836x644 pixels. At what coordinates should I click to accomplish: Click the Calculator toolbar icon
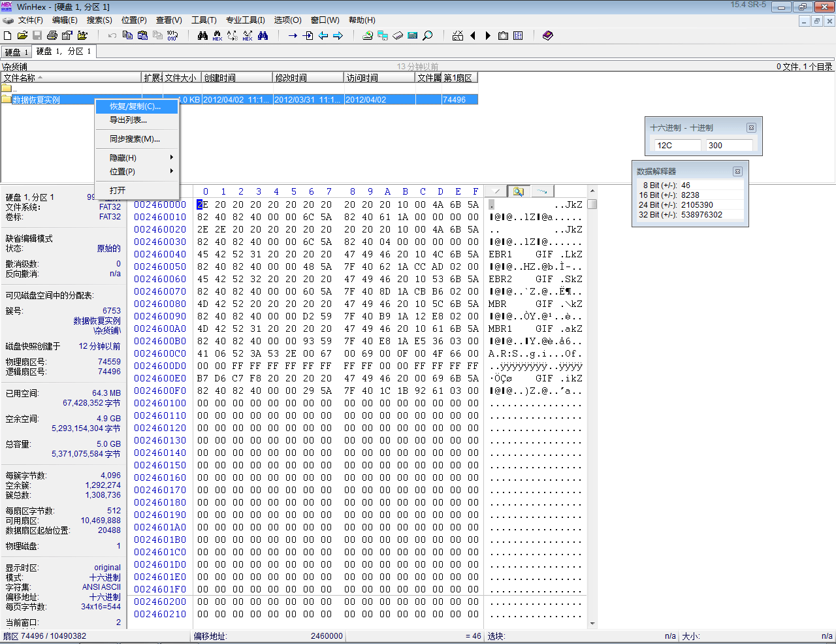pyautogui.click(x=413, y=35)
